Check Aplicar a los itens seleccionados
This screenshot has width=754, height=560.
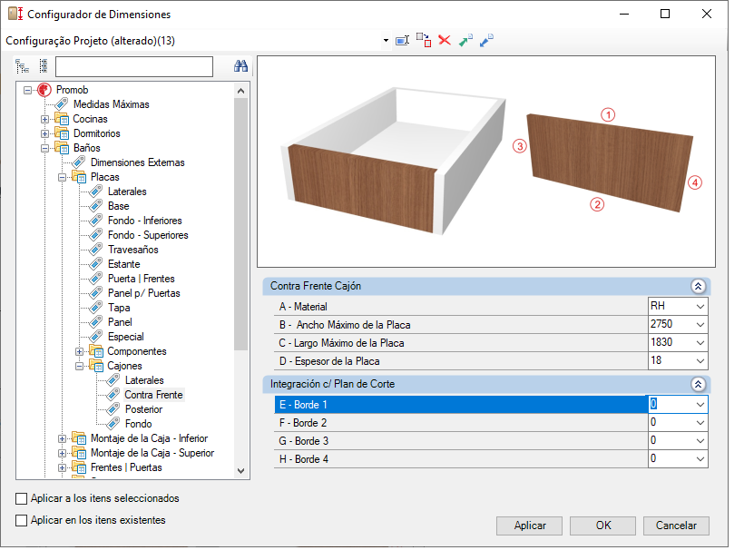click(21, 499)
